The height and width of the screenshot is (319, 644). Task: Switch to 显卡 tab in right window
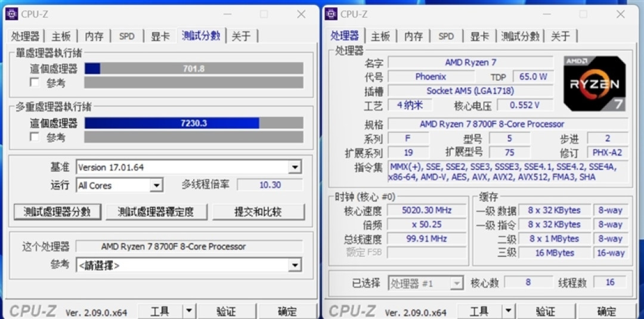[479, 36]
